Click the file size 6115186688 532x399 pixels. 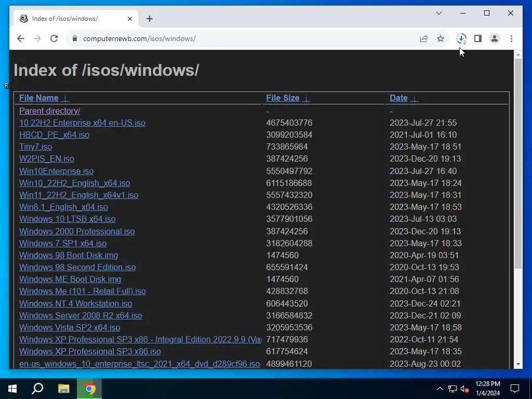[x=289, y=183]
